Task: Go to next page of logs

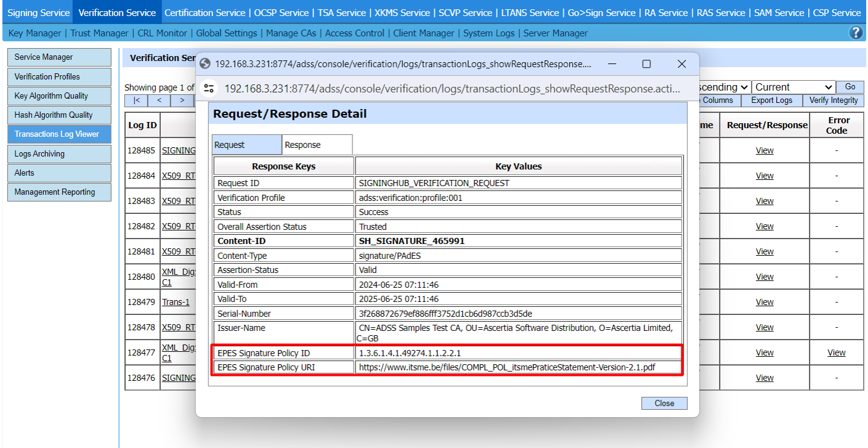Action: tap(182, 100)
